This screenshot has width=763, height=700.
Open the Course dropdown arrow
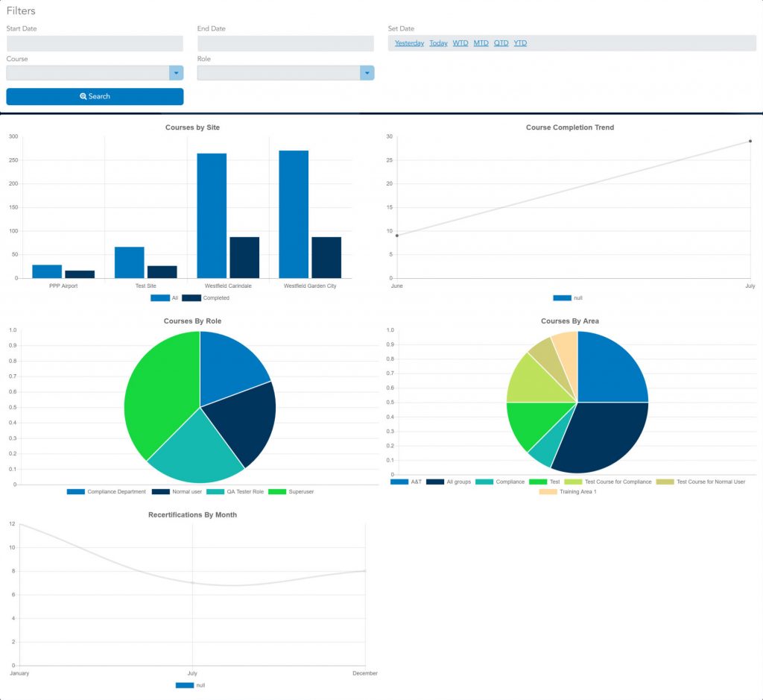click(x=176, y=73)
